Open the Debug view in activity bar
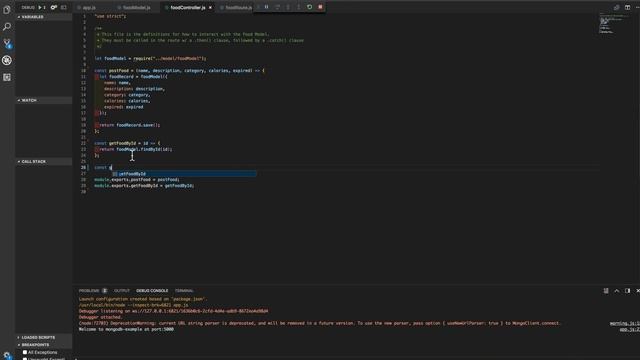 pos(7,60)
